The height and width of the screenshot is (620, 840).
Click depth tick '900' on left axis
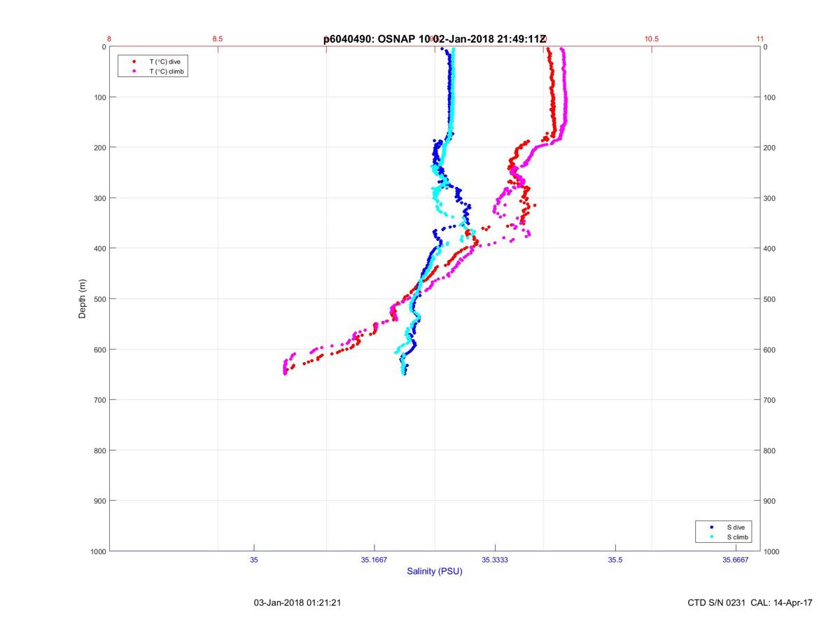(99, 501)
